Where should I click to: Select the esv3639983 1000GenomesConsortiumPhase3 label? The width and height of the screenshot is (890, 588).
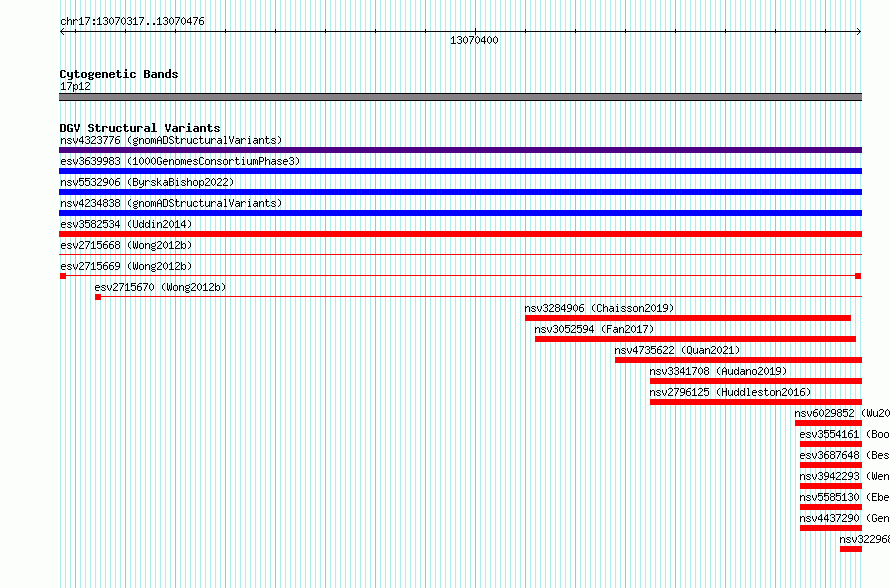[x=180, y=161]
